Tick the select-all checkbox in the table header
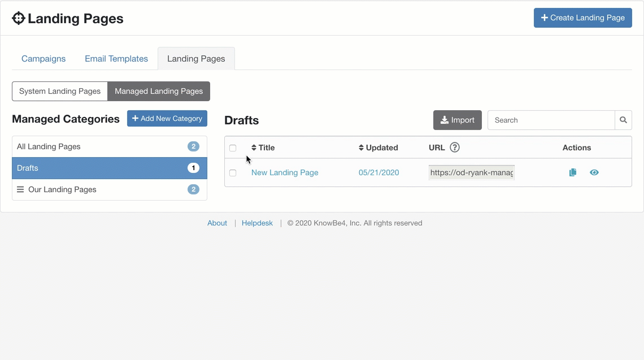This screenshot has width=644, height=360. click(233, 148)
